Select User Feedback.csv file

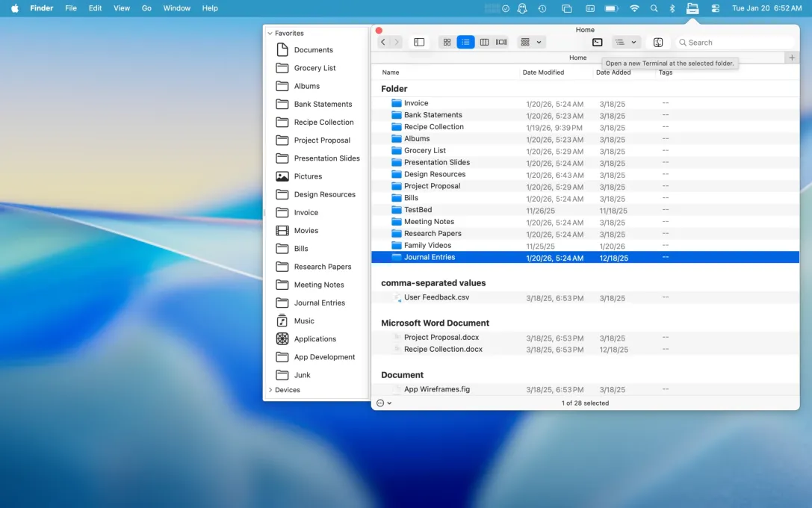[x=585, y=297]
